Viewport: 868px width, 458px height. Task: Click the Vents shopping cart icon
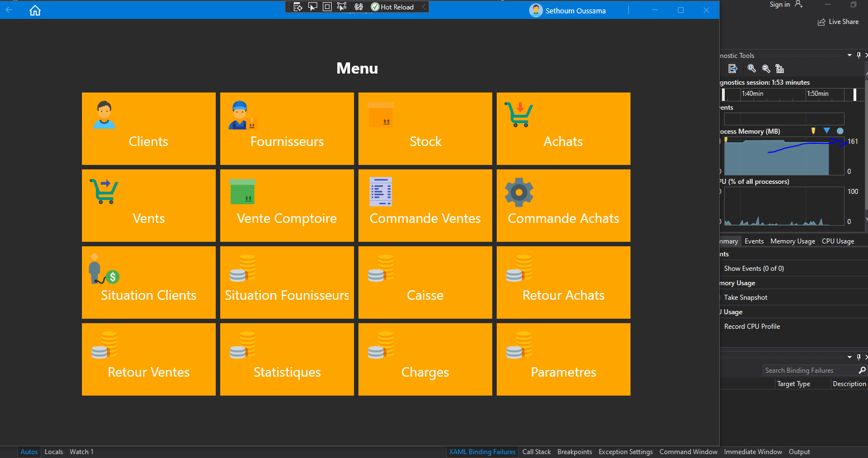(x=104, y=192)
